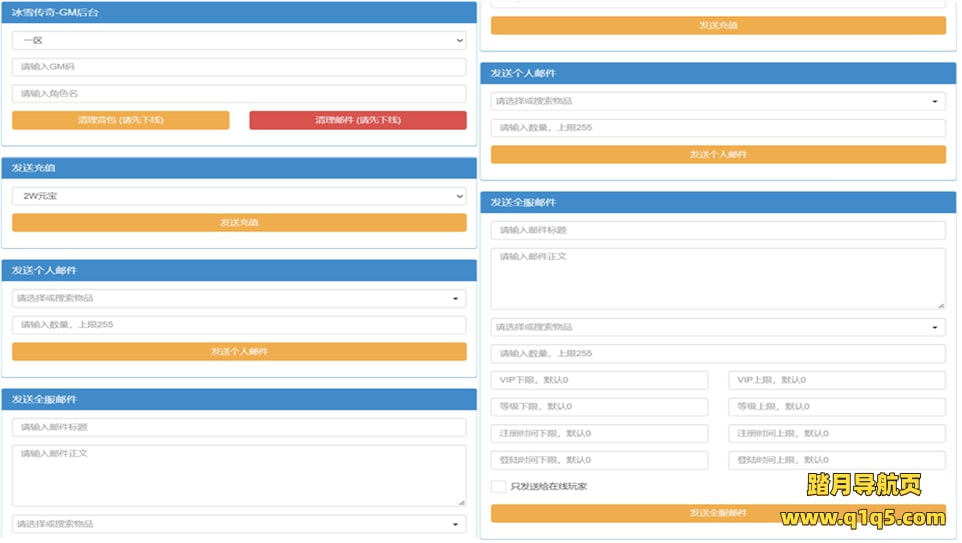Expand the 2W元宝 recharge amount dropdown
Image resolution: width=962 pixels, height=543 pixels.
point(239,196)
